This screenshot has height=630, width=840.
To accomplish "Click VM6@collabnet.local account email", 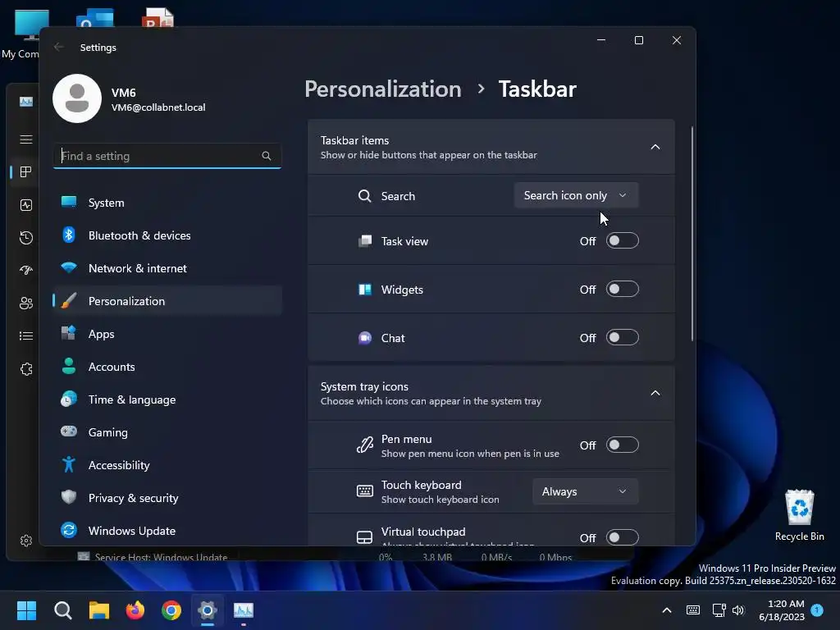I will coord(158,107).
